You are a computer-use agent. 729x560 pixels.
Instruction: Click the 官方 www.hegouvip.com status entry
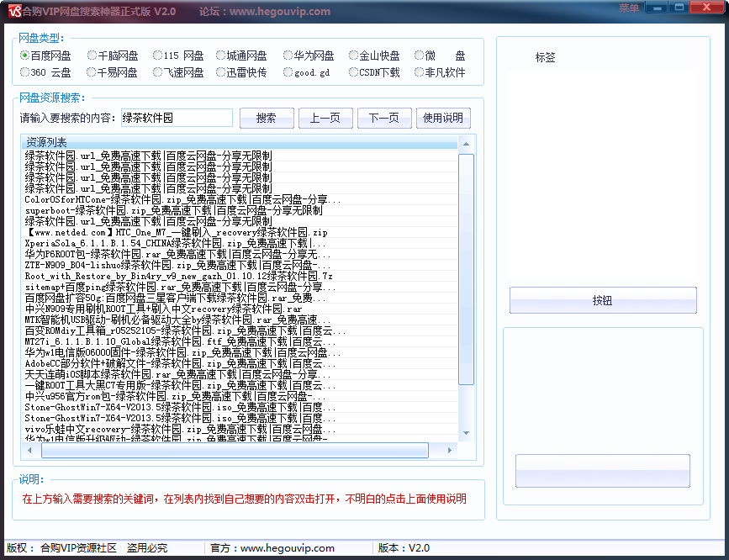click(272, 548)
